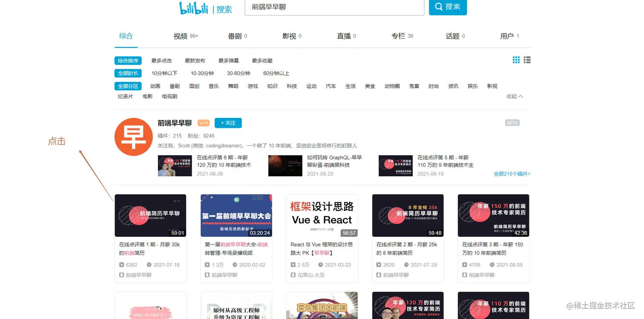The image size is (644, 319).
Task: Open 前端早早聊 channel name heading
Action: click(175, 123)
